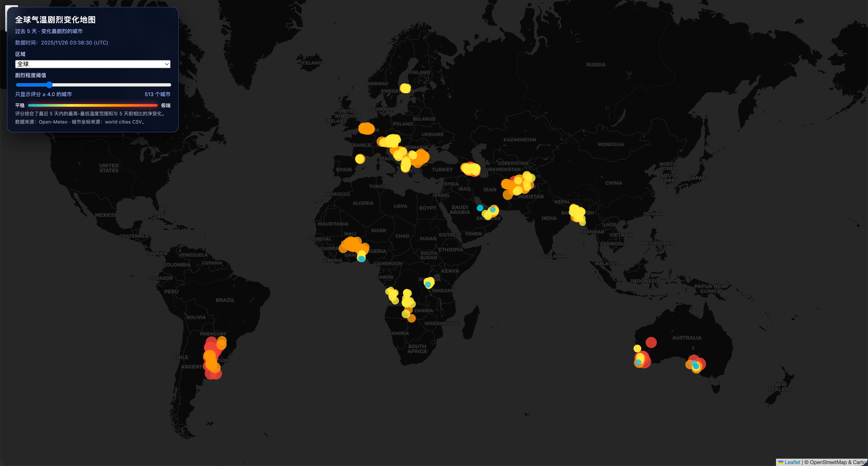This screenshot has width=868, height=466.
Task: Click the teal marker near Ghana coast
Action: click(x=361, y=259)
